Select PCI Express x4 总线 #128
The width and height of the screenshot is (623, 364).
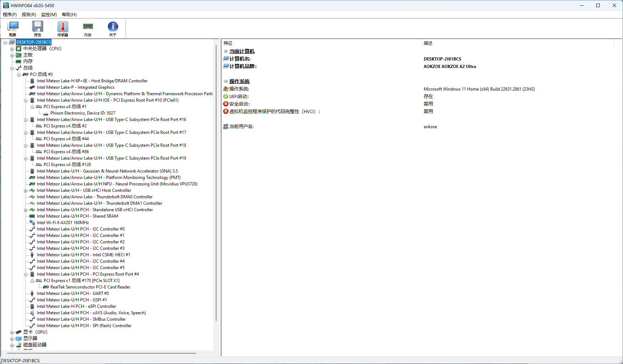pyautogui.click(x=67, y=165)
